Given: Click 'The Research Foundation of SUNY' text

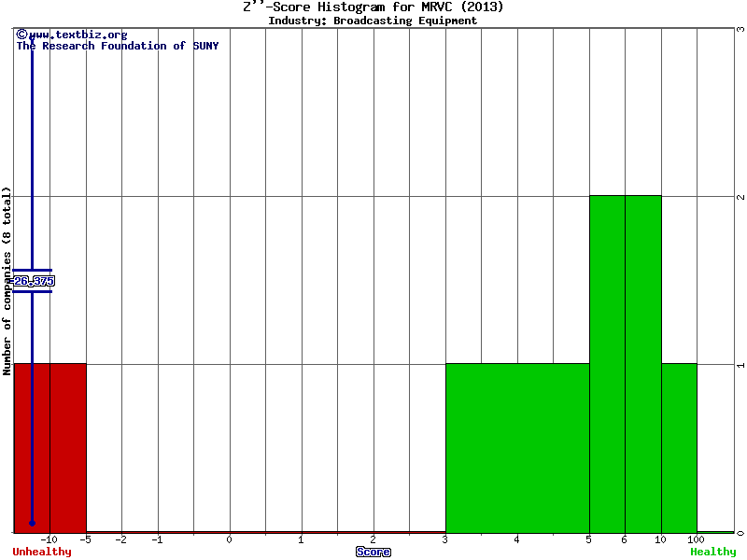Looking at the screenshot, I should click(x=118, y=46).
